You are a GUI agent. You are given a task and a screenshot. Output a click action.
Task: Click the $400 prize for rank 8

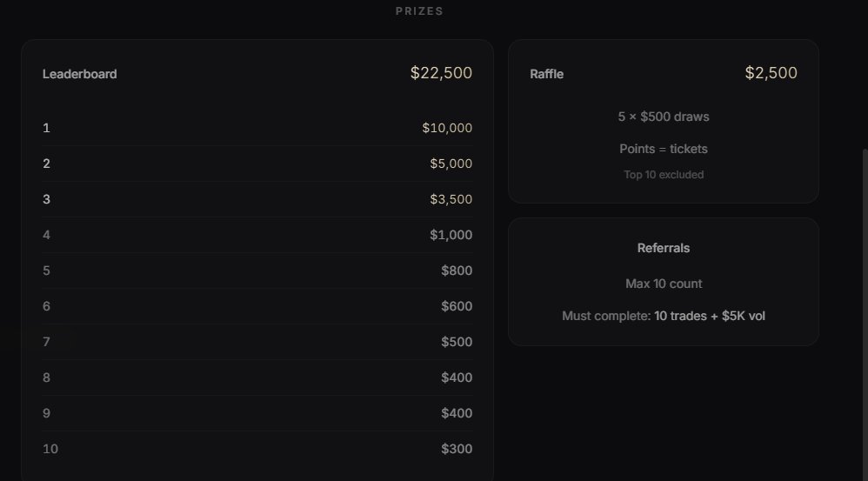point(456,377)
